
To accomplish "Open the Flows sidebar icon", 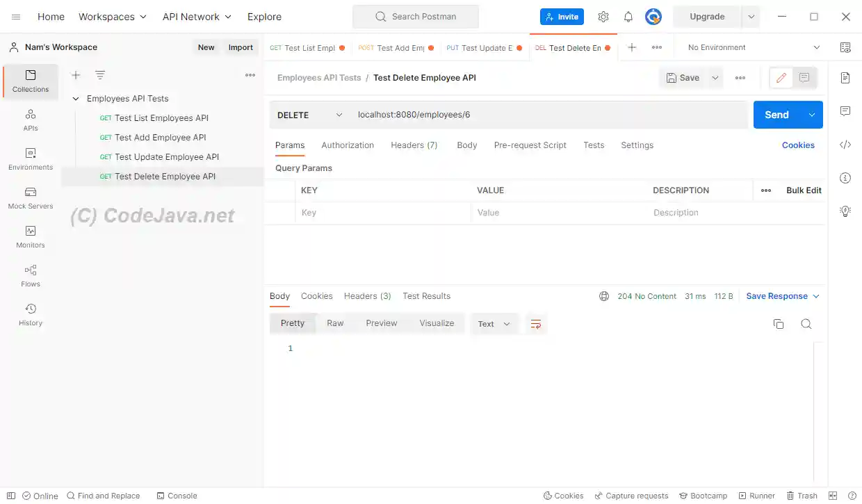I will pyautogui.click(x=30, y=275).
